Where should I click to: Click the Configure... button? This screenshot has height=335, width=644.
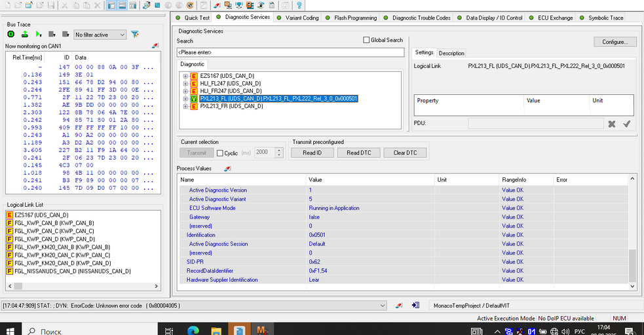click(x=615, y=42)
